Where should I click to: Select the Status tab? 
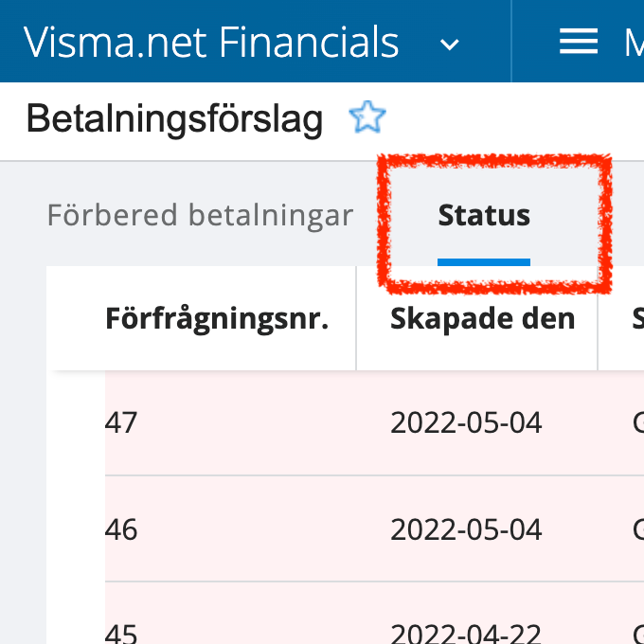coord(484,216)
